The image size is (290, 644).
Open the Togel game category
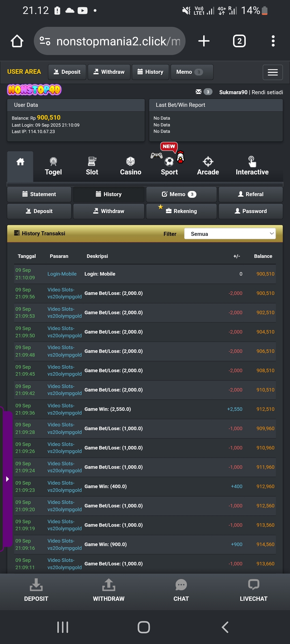pyautogui.click(x=53, y=166)
